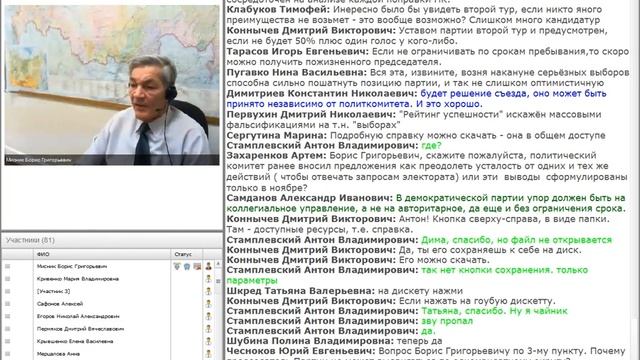Click chat sender name Чесноков Юрий Евгеньевич

tap(300, 351)
